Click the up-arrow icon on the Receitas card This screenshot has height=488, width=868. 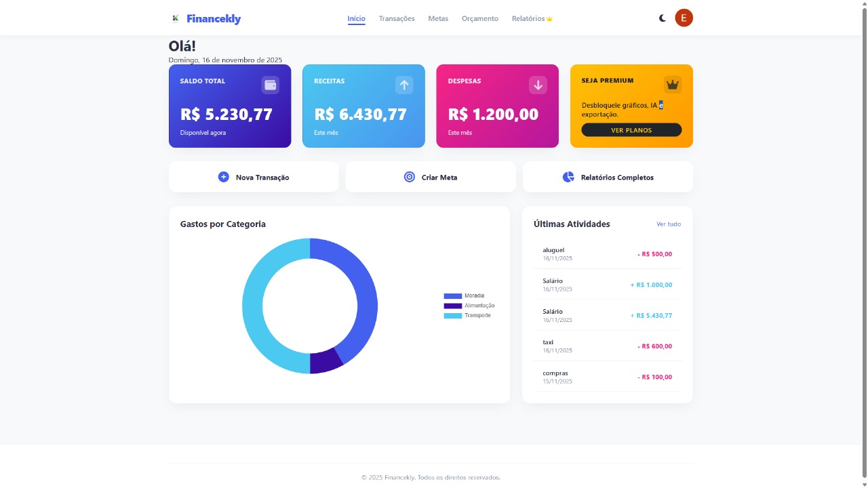tap(404, 85)
